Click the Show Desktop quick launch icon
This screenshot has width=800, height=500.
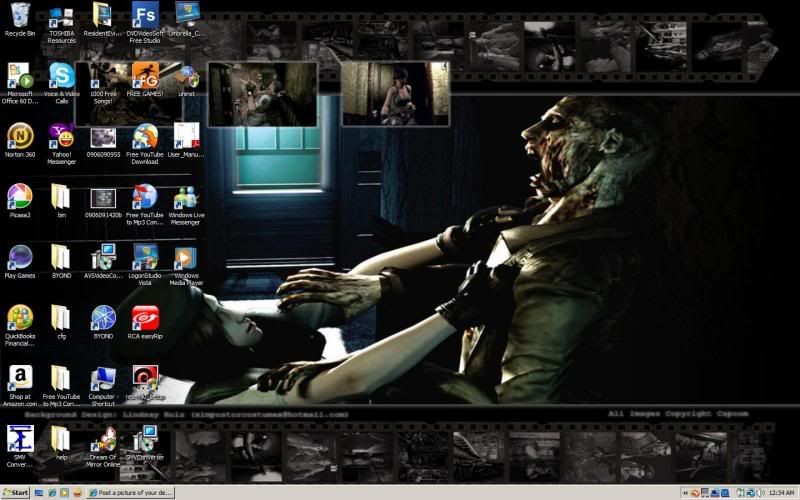(x=39, y=492)
